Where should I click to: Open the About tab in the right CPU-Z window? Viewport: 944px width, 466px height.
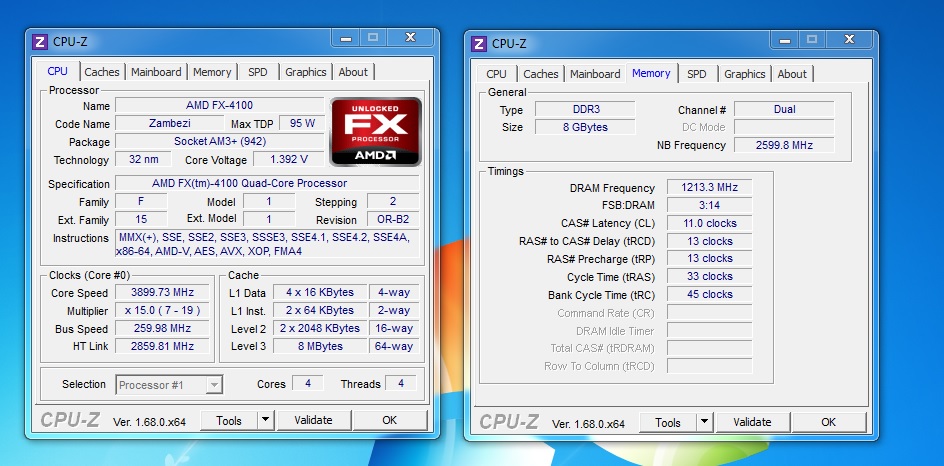click(792, 73)
